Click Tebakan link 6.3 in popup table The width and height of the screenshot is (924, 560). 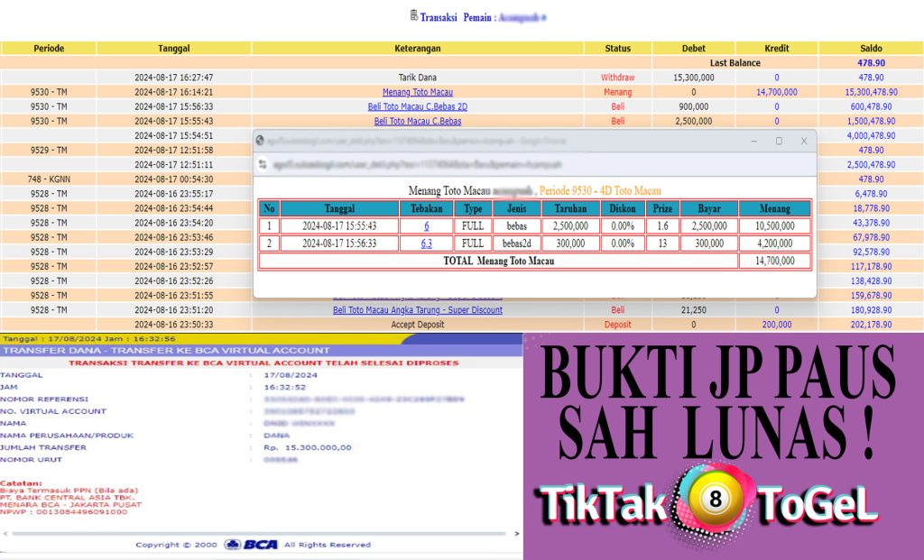(x=426, y=243)
